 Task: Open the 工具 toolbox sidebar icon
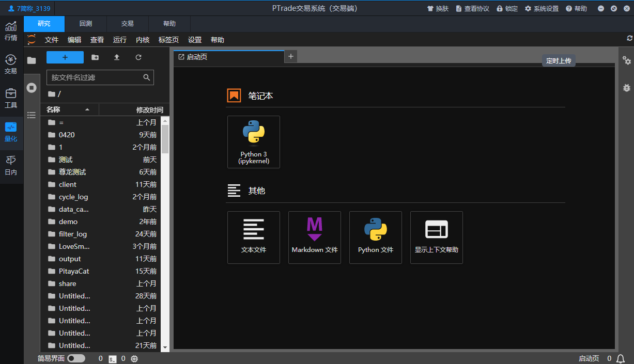11,98
